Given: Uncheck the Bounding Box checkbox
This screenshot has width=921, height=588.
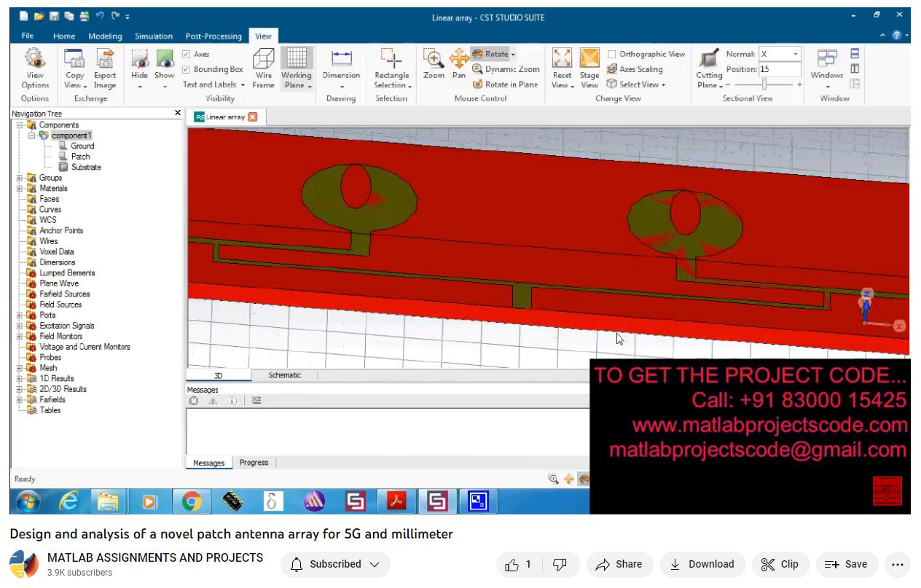Looking at the screenshot, I should 187,69.
